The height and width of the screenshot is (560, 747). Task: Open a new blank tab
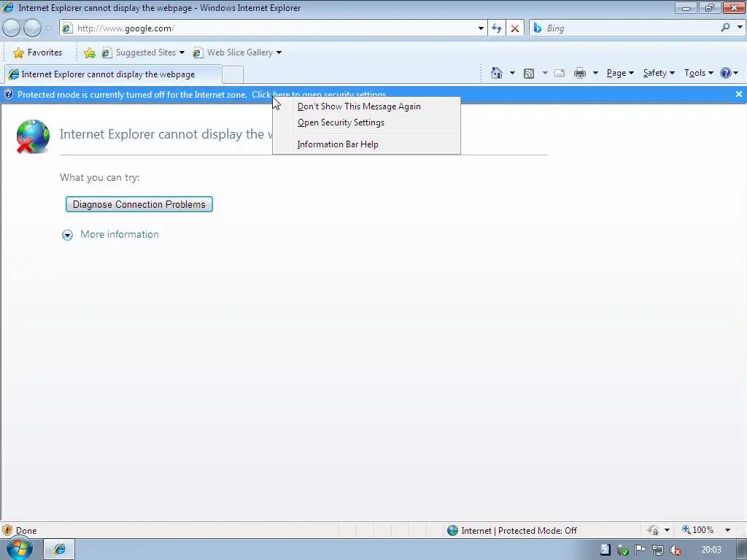click(x=233, y=75)
